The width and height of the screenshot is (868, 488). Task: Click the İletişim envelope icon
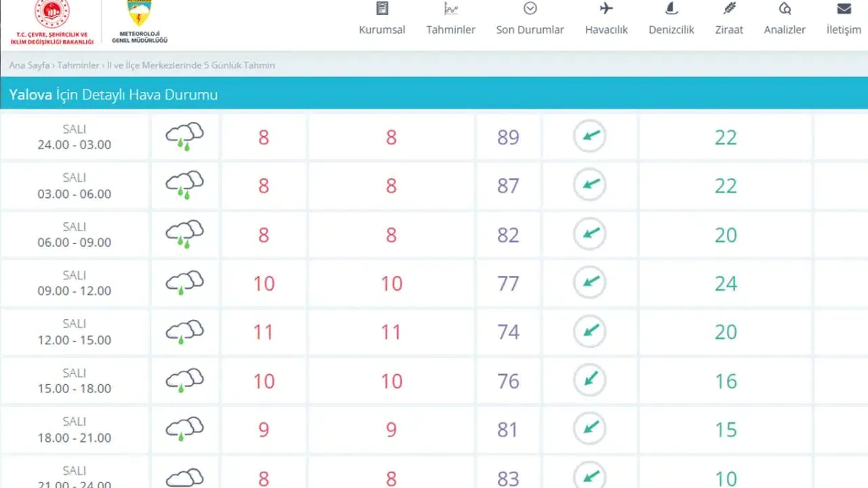click(844, 9)
